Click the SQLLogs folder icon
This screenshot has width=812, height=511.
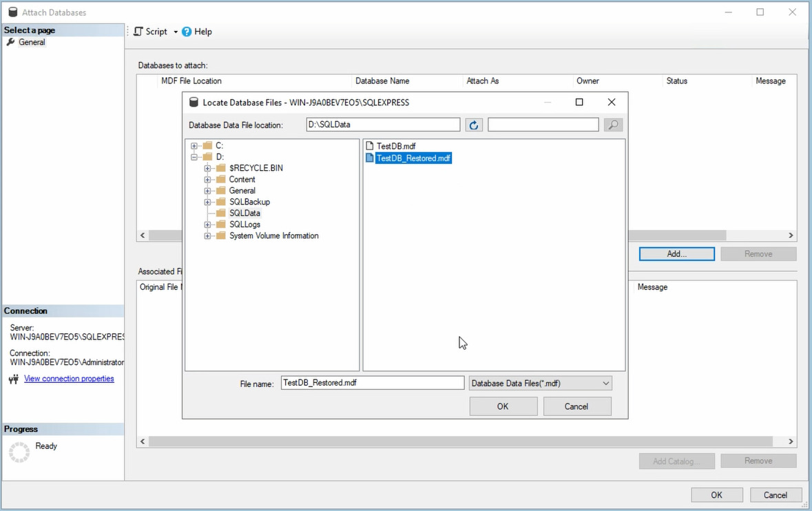tap(221, 225)
